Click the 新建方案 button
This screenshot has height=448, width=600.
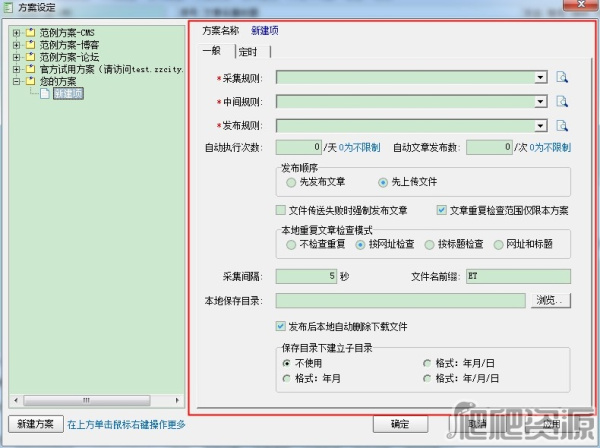[36, 424]
